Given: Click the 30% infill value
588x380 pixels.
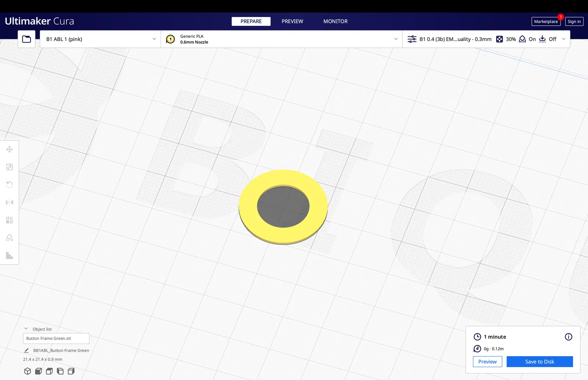Looking at the screenshot, I should (511, 39).
